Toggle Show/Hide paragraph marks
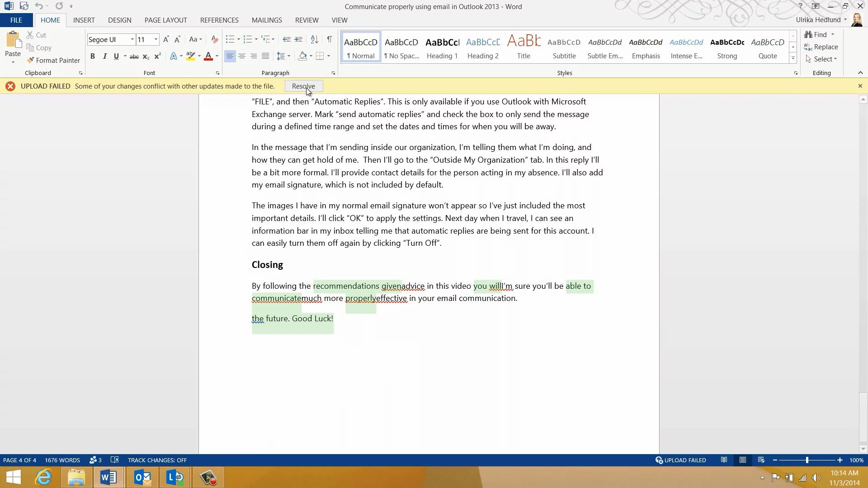 tap(330, 40)
